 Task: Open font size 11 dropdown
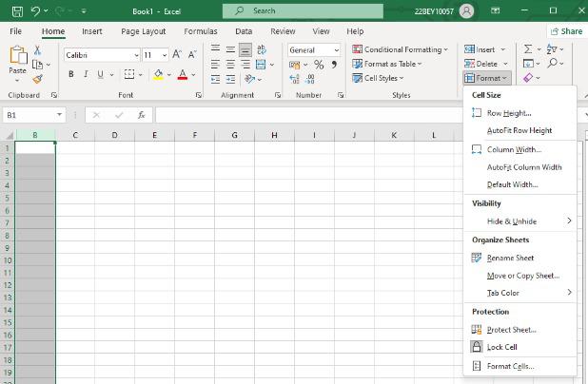[x=165, y=55]
